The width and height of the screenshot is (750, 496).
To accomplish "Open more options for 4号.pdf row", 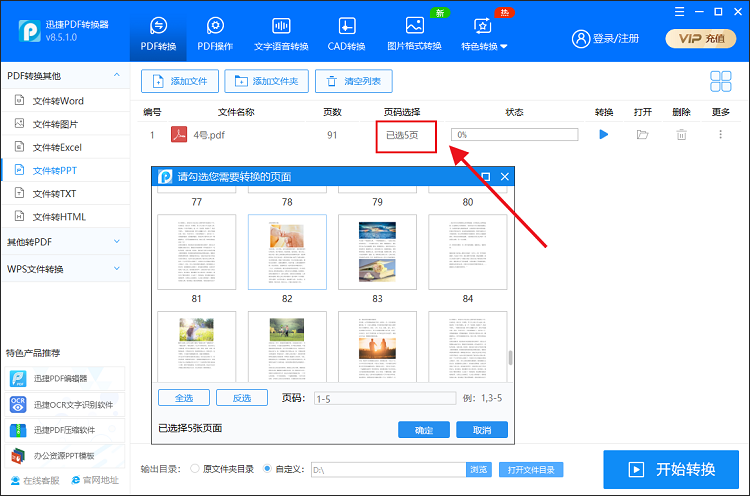I will point(720,134).
